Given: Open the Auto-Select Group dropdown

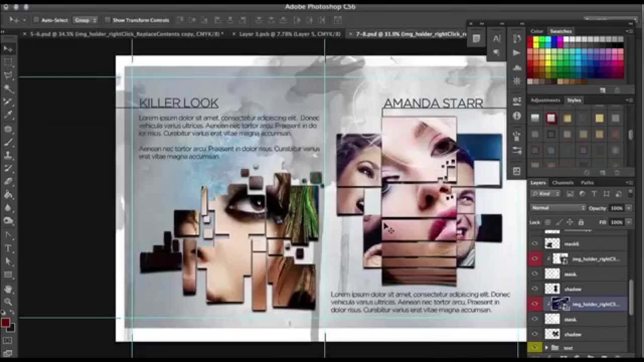Looking at the screenshot, I should point(85,20).
